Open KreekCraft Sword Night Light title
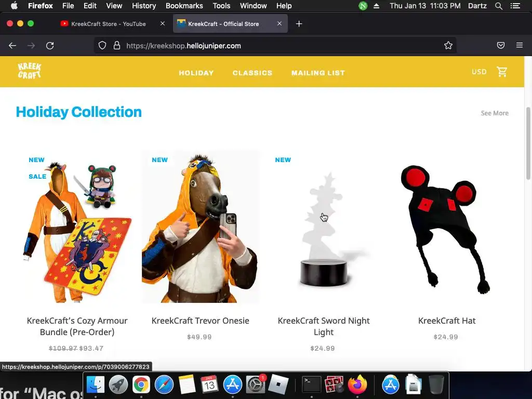 [324, 326]
